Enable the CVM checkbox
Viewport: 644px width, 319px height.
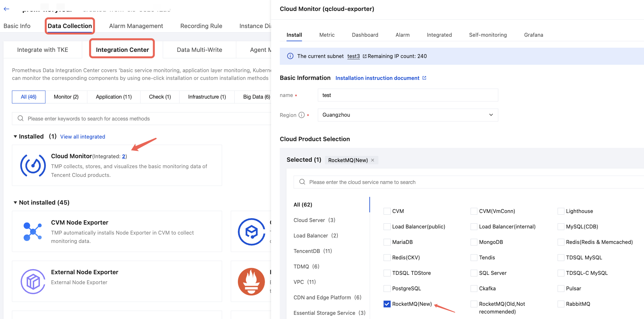(x=387, y=211)
